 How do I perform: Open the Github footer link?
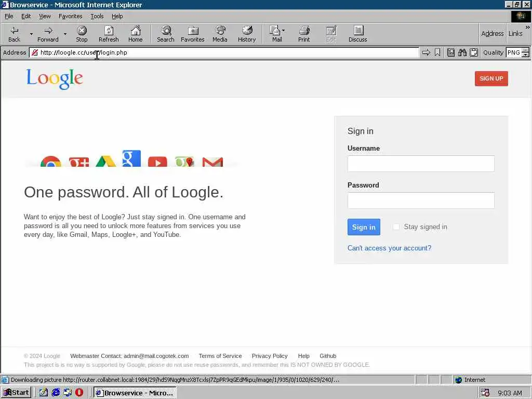pos(328,356)
